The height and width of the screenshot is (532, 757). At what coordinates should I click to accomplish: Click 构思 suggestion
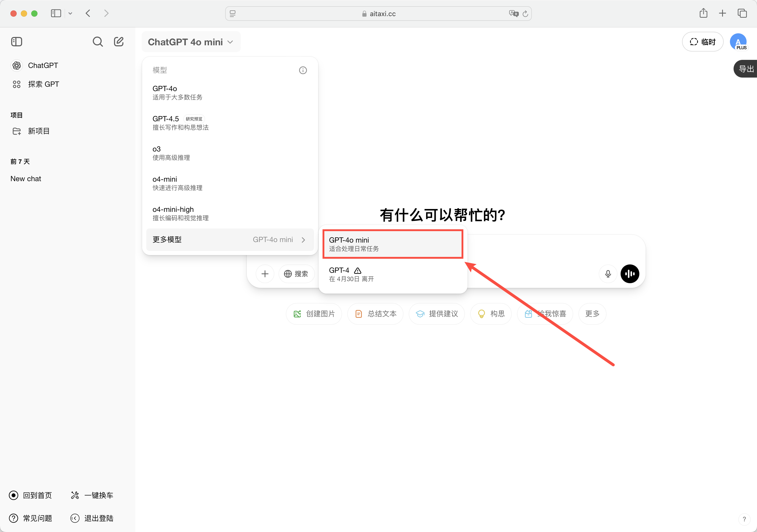[x=491, y=314]
